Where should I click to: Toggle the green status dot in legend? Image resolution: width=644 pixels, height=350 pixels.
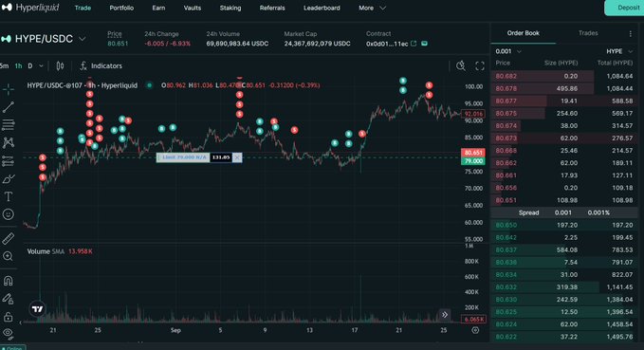[150, 85]
